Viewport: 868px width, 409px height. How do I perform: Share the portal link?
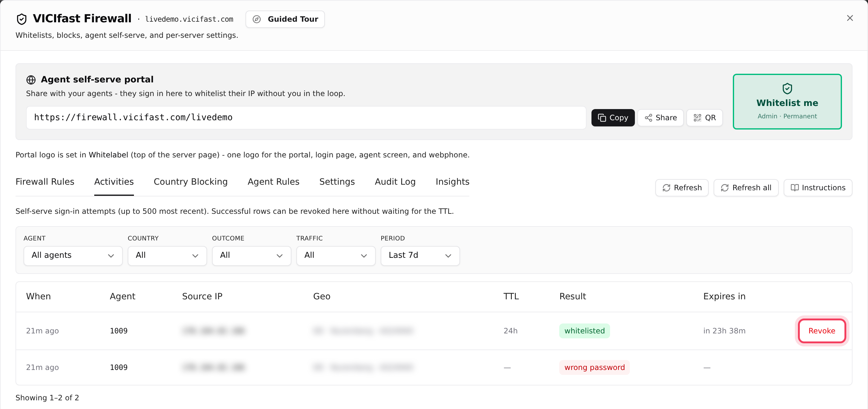660,117
